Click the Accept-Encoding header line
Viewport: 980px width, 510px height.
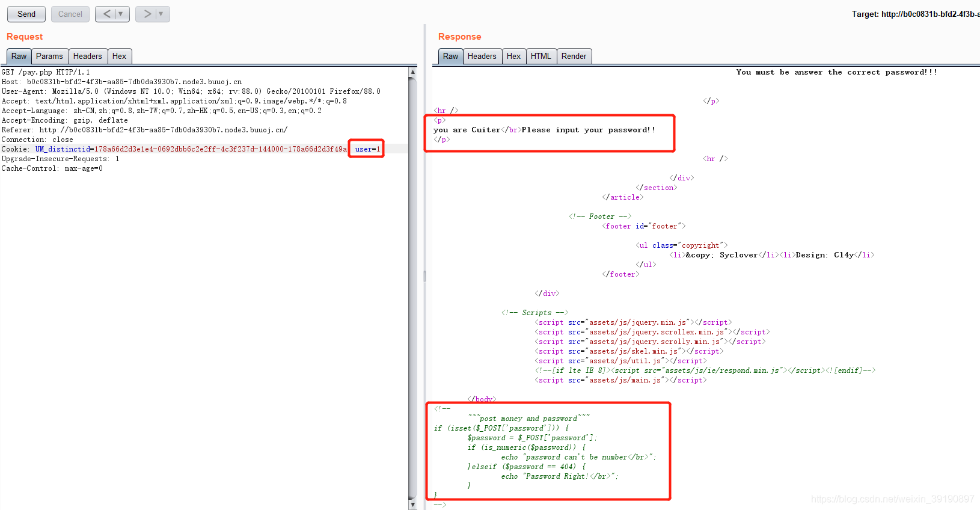coord(64,120)
